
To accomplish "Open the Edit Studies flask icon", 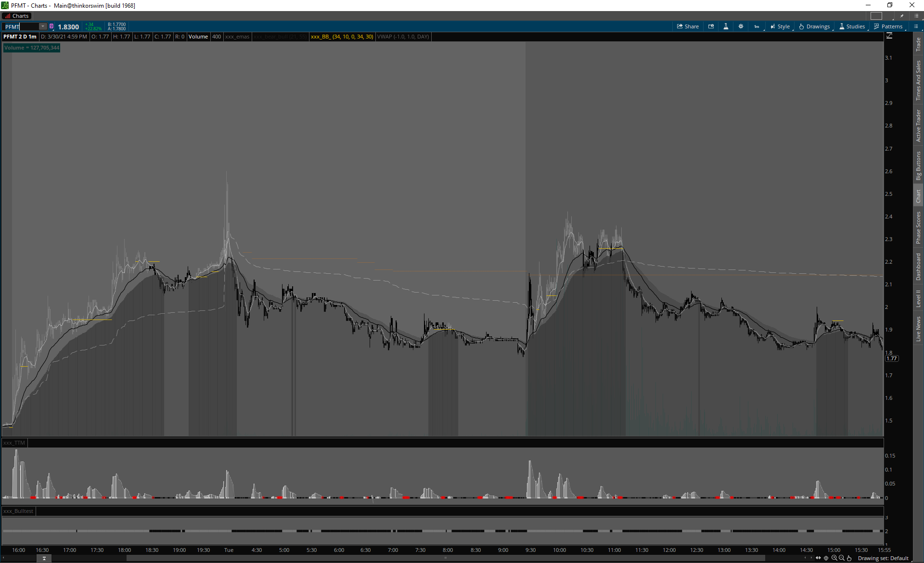I will pos(726,26).
